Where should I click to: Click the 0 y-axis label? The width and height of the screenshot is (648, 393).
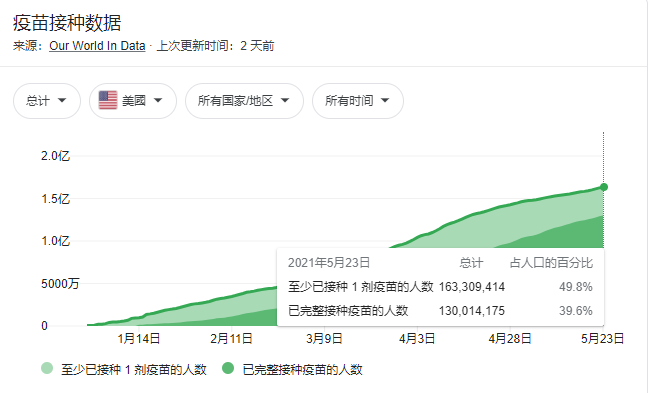coord(44,326)
